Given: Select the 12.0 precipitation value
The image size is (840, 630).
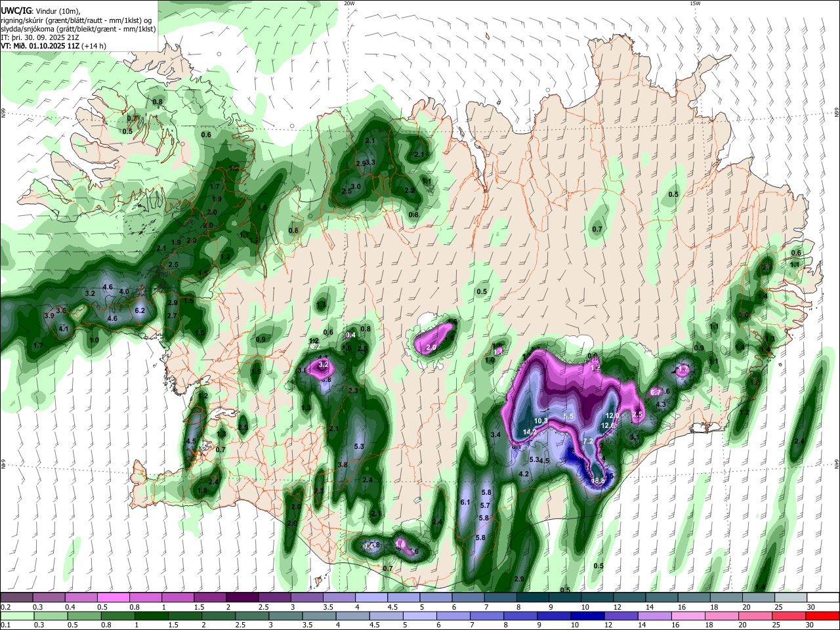Looking at the screenshot, I should [612, 415].
